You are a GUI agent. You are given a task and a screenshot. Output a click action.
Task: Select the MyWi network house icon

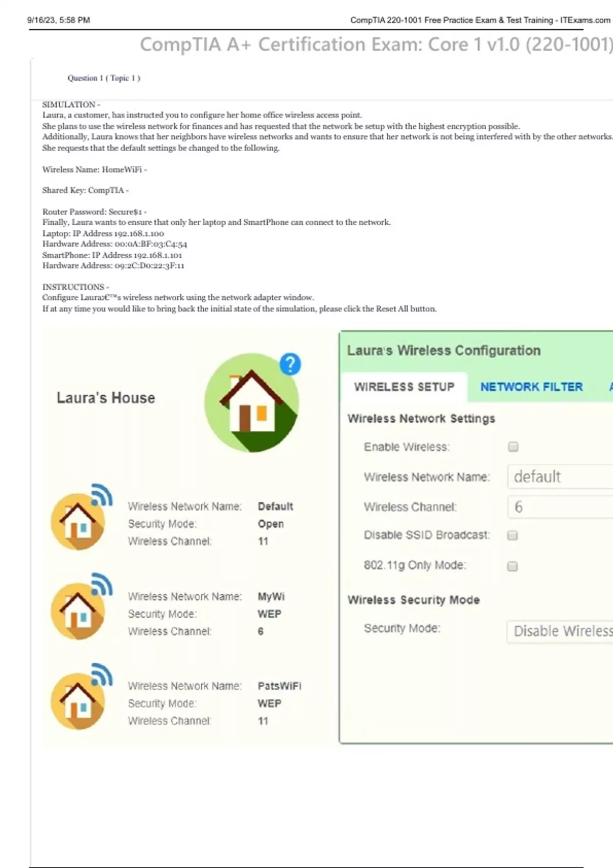[78, 612]
